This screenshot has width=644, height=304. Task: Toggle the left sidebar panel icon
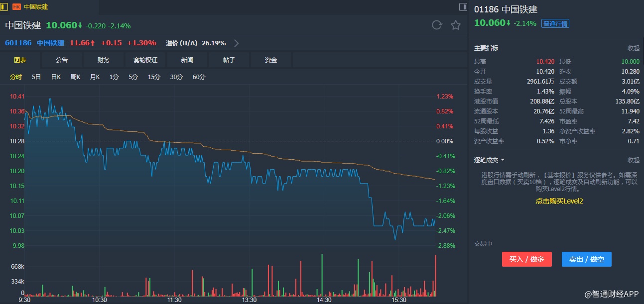4,6
